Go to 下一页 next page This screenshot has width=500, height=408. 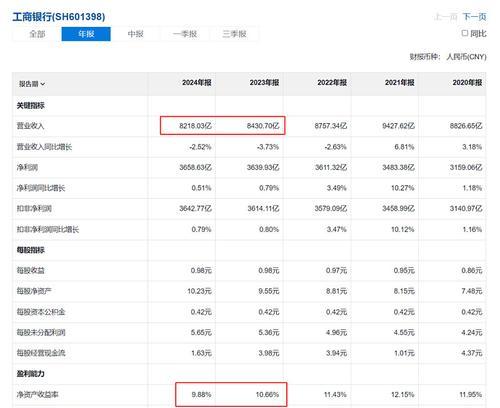(x=474, y=17)
